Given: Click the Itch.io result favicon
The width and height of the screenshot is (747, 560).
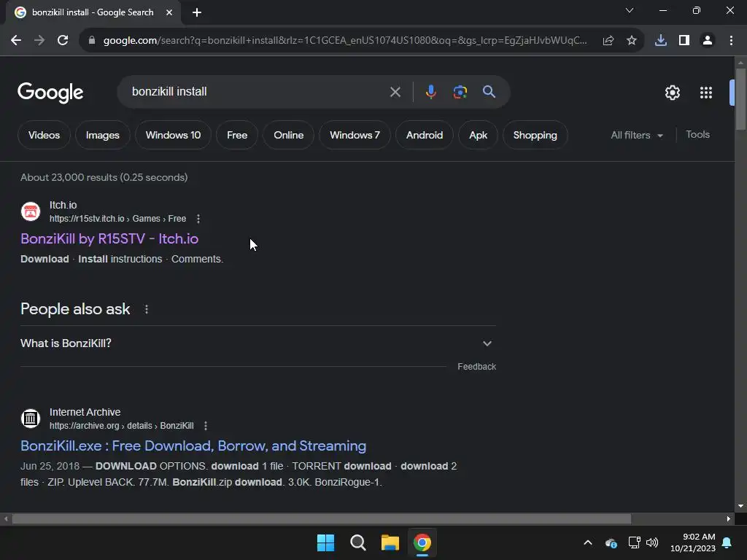Looking at the screenshot, I should [x=31, y=211].
